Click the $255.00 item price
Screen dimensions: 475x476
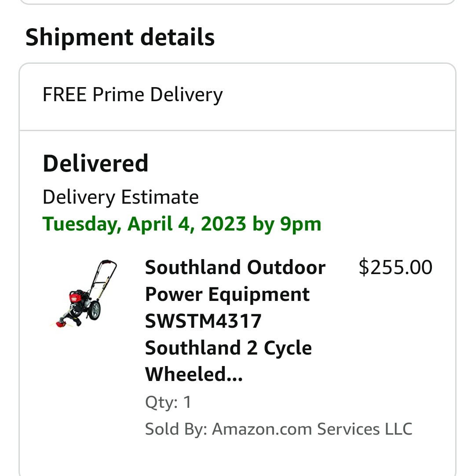[x=395, y=267]
